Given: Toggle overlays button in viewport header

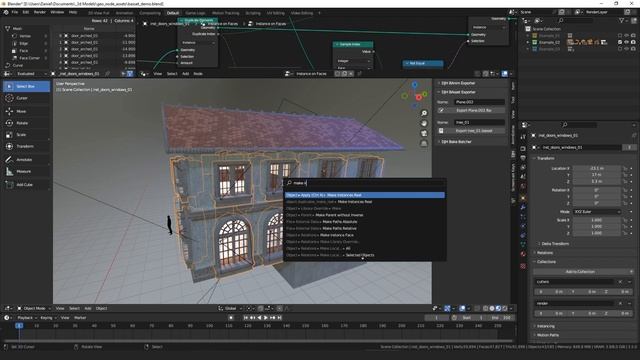Looking at the screenshot, I should tap(462, 309).
